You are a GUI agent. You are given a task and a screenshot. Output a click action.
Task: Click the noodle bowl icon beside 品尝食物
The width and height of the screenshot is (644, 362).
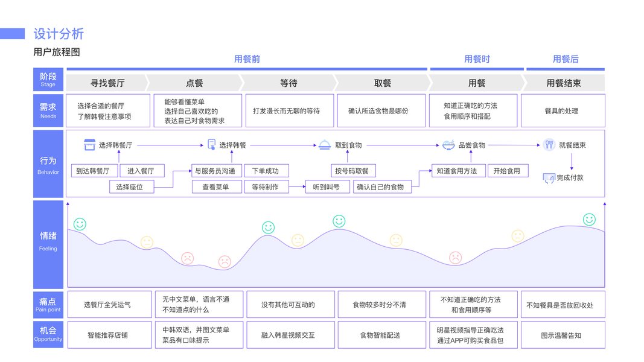coord(448,145)
